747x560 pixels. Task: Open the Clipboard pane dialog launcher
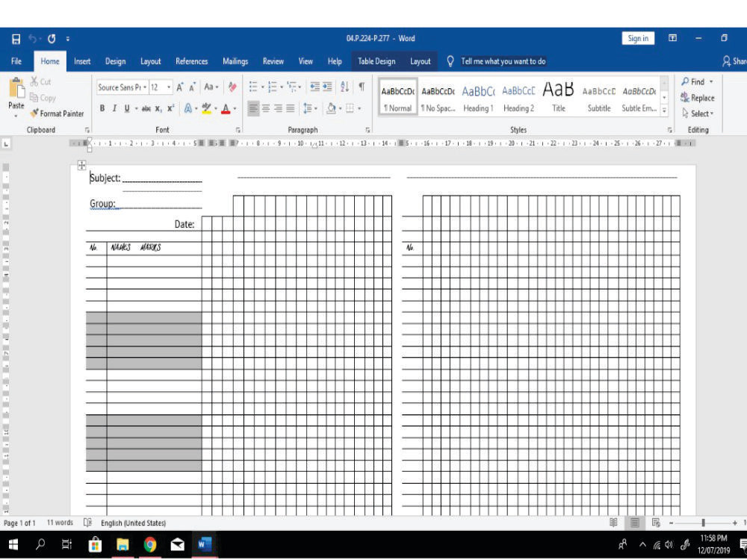pyautogui.click(x=87, y=129)
